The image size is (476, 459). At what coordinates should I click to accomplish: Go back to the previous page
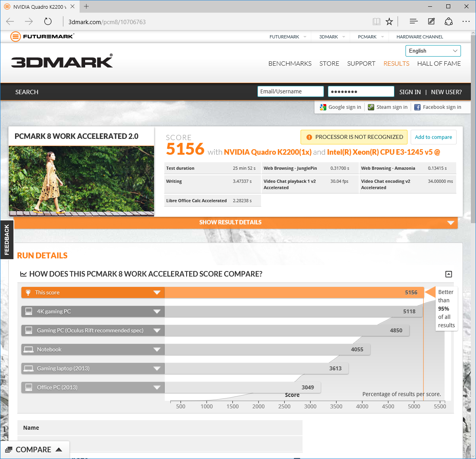pyautogui.click(x=10, y=21)
